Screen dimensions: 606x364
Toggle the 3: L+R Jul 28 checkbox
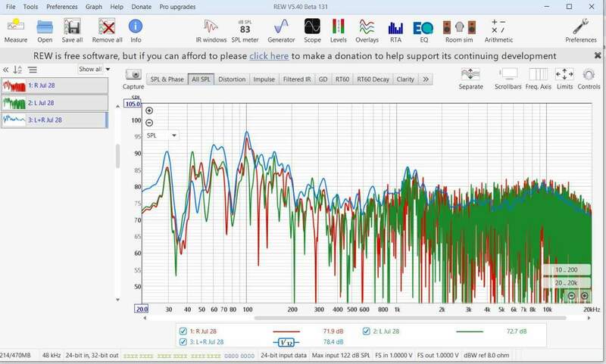coord(183,342)
